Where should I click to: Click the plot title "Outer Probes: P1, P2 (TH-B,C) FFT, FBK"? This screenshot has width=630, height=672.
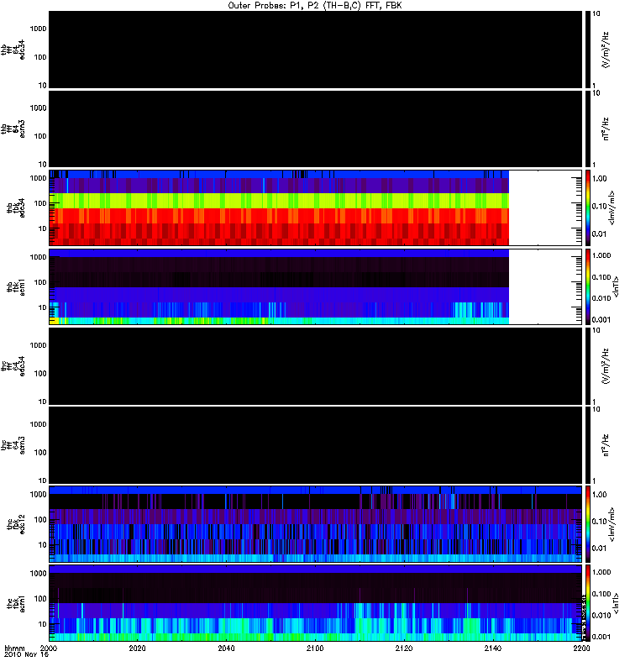click(315, 6)
